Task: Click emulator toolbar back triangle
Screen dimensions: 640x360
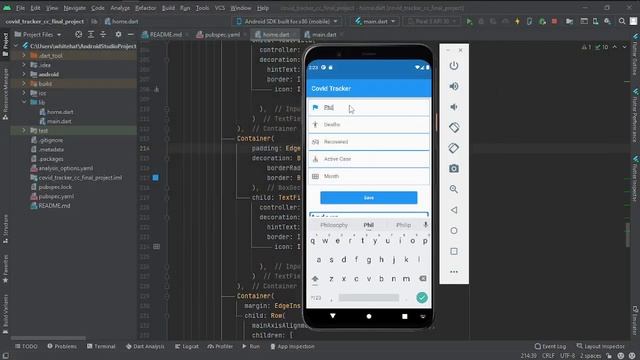Action: 454,210
